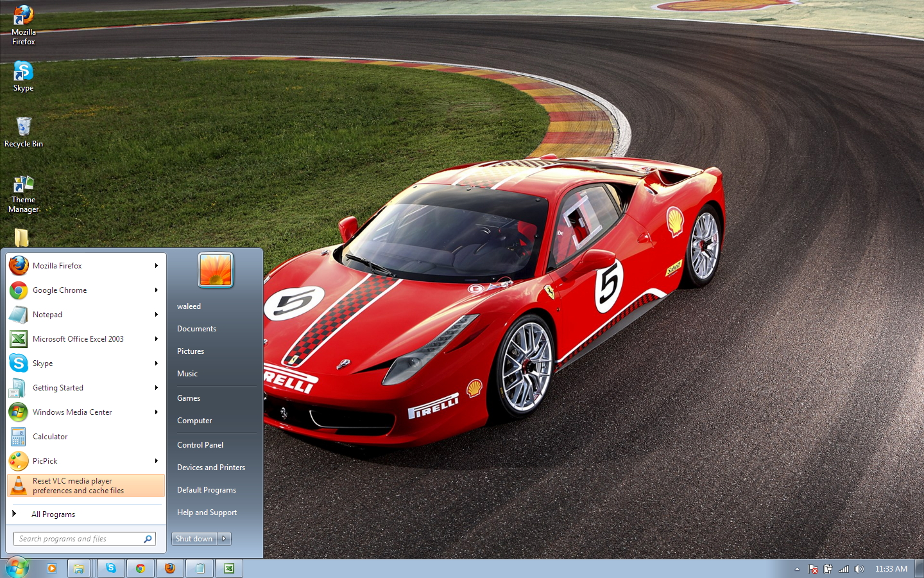Open the volume speaker icon in tray

coord(859,569)
